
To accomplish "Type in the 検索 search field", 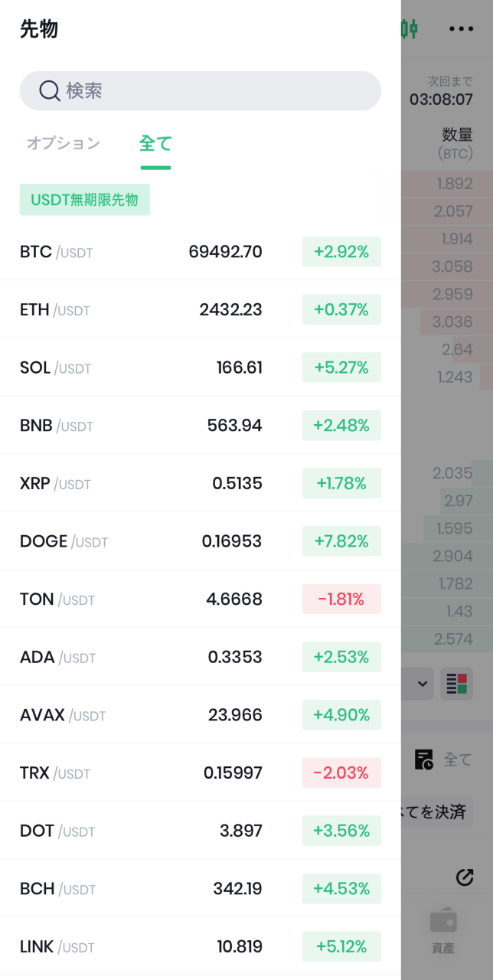I will pyautogui.click(x=214, y=91).
